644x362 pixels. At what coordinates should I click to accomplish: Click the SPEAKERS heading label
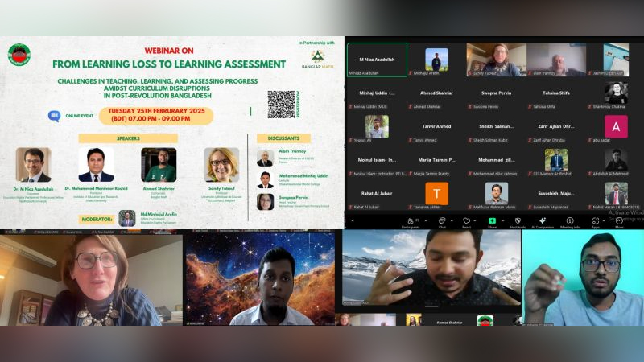click(128, 138)
